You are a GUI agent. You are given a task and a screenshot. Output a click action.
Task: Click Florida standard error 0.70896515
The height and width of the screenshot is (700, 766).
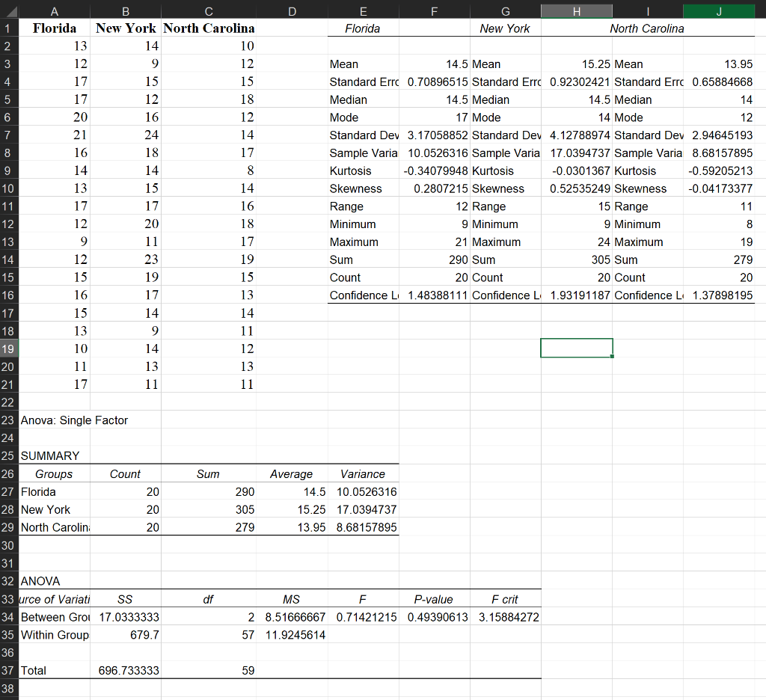point(438,82)
